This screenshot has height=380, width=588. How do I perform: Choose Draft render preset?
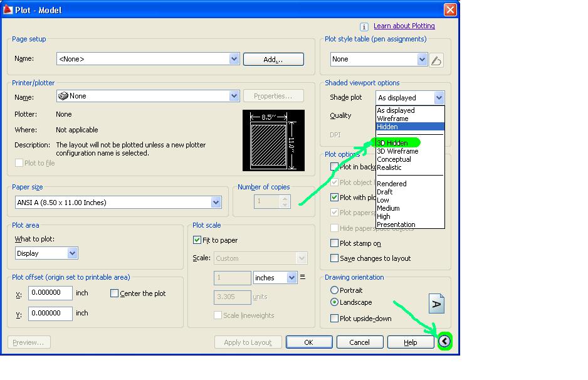point(410,192)
